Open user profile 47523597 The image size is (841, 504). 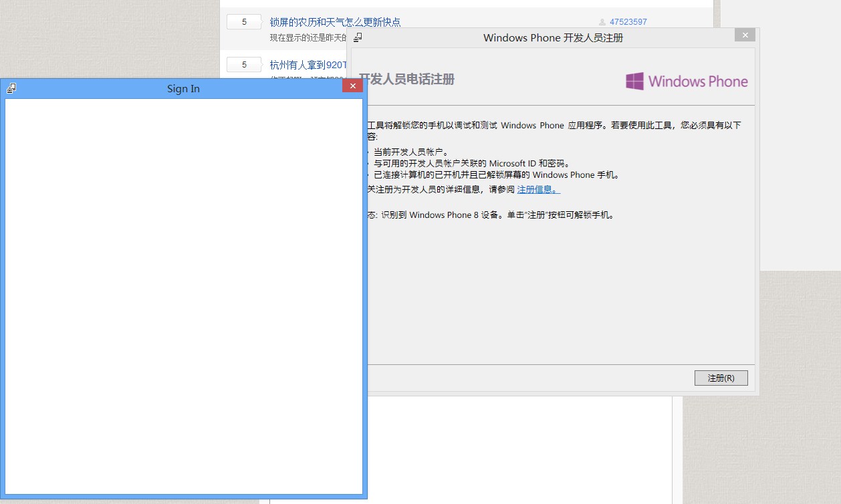[628, 22]
